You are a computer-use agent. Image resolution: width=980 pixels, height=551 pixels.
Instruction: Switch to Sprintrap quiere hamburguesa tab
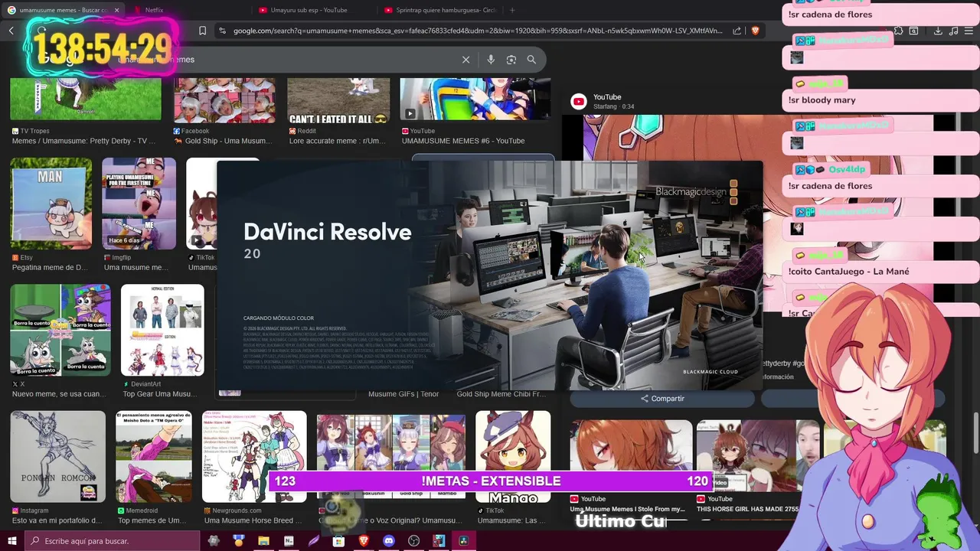click(440, 10)
